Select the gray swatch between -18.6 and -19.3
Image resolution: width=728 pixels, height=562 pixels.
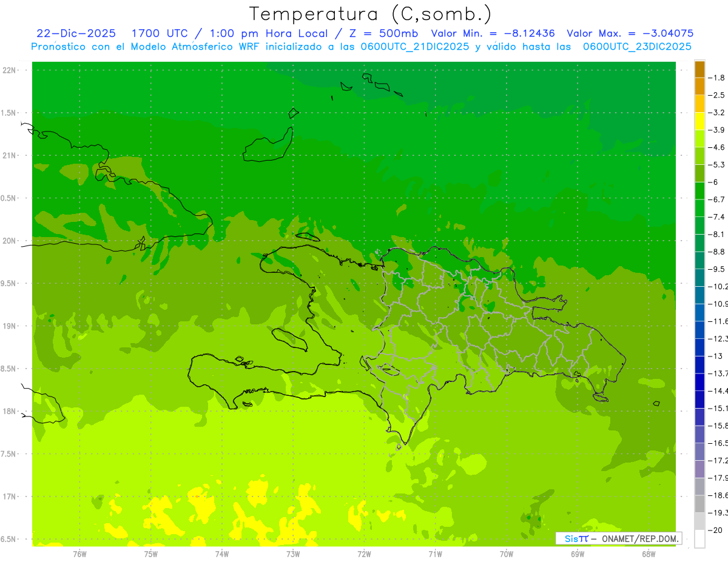(x=699, y=504)
